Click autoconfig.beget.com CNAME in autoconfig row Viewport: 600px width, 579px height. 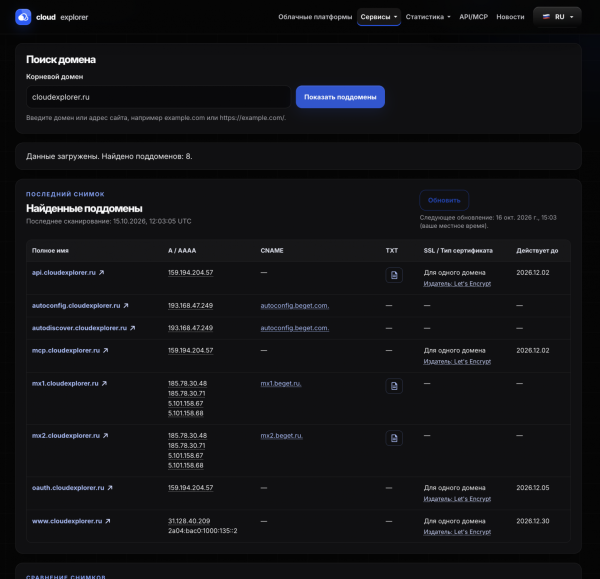pyautogui.click(x=295, y=305)
